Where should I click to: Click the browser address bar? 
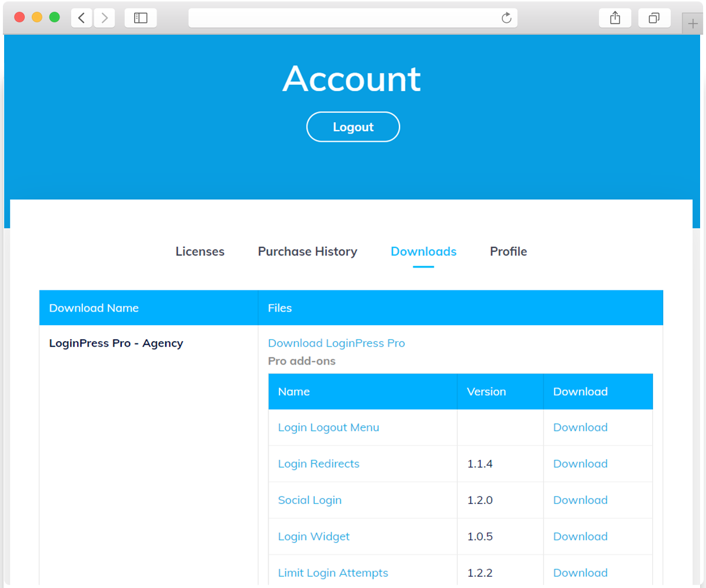[x=353, y=18]
